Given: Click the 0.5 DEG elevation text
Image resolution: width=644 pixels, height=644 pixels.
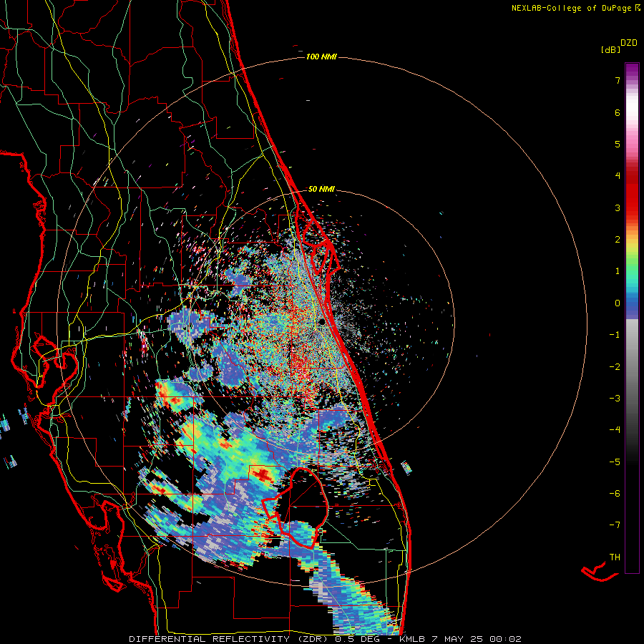Looking at the screenshot, I should click(x=356, y=639).
